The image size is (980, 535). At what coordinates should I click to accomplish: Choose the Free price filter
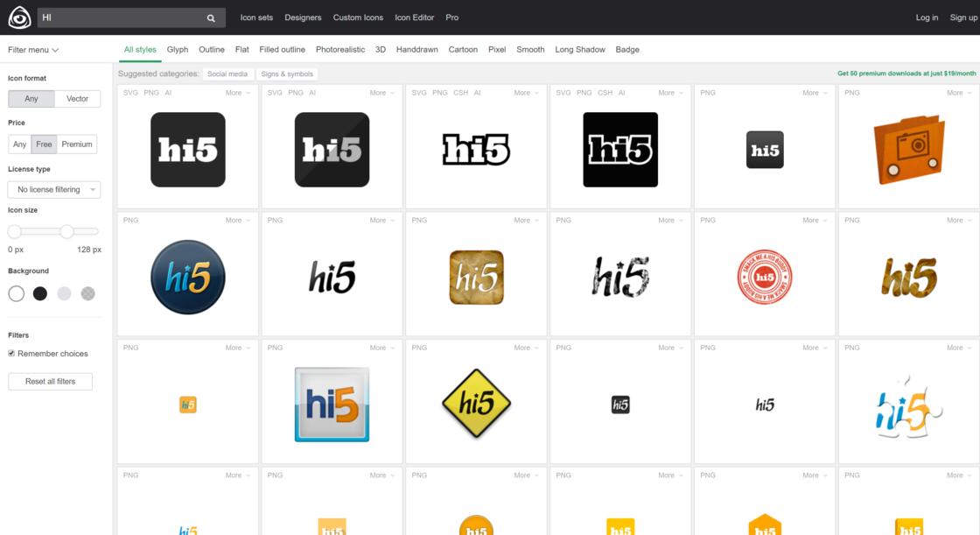[44, 144]
